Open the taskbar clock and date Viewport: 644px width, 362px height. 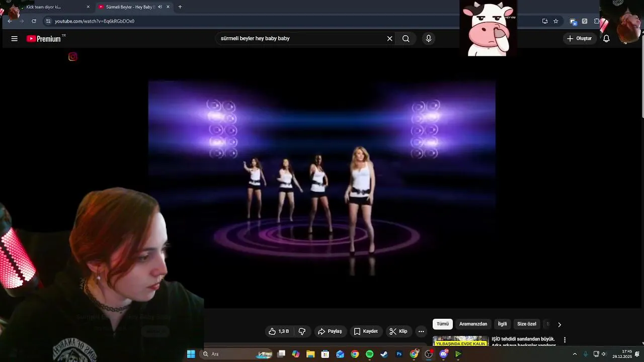(622, 354)
